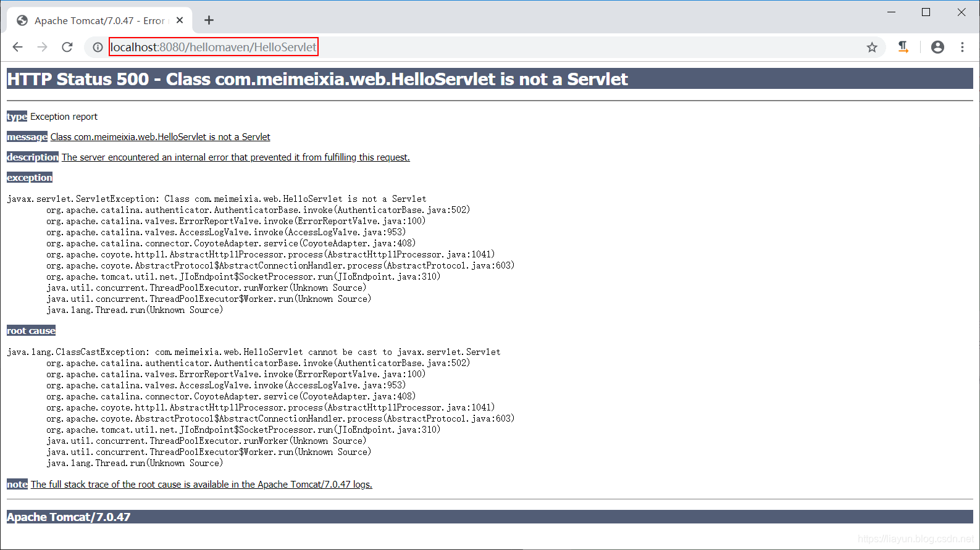Image resolution: width=980 pixels, height=550 pixels.
Task: Click the 'note' label
Action: [x=17, y=485]
